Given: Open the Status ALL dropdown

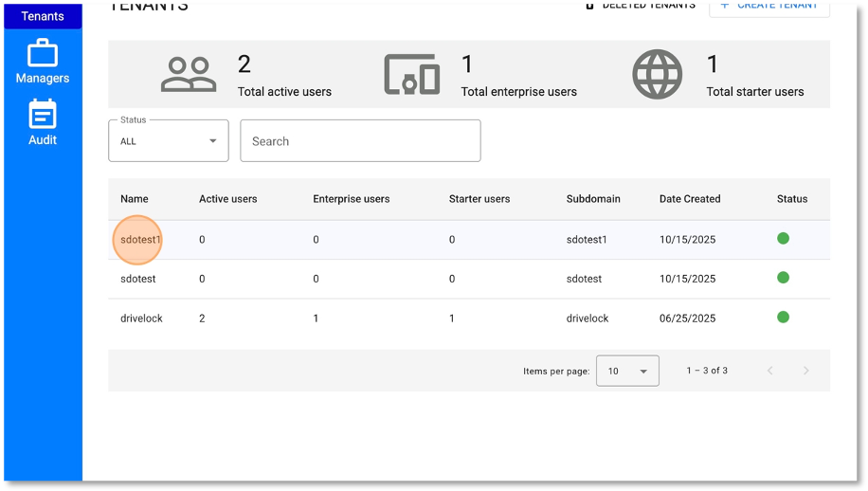Looking at the screenshot, I should click(169, 141).
